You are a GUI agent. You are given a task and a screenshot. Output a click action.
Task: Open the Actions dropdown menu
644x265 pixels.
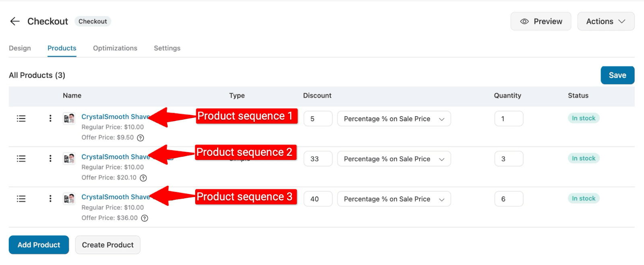pyautogui.click(x=605, y=21)
